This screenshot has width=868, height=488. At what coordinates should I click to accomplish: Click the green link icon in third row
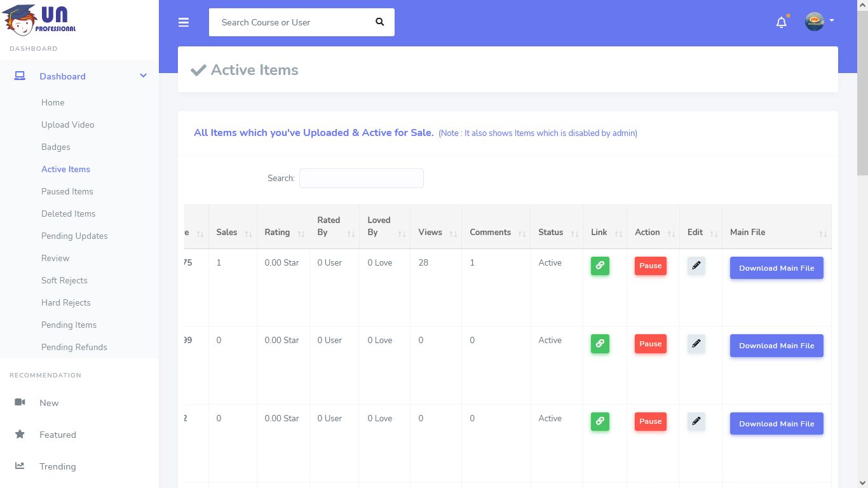click(x=600, y=421)
